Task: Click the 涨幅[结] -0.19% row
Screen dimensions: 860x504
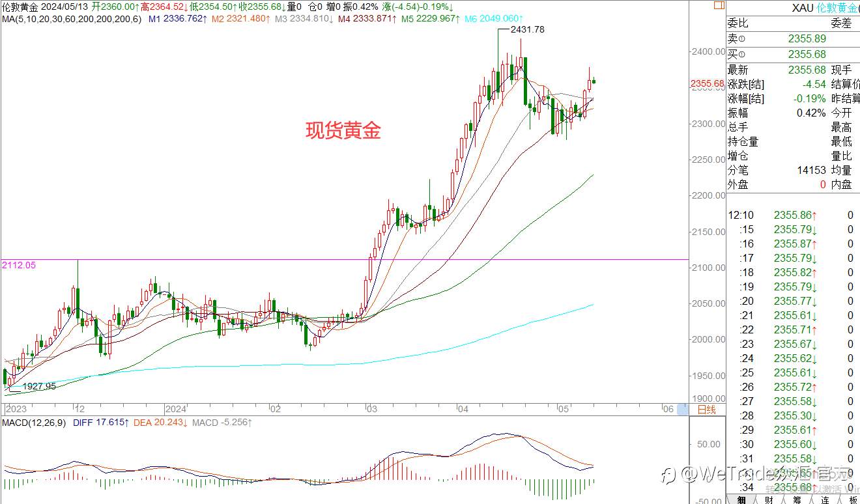Action: tap(777, 98)
